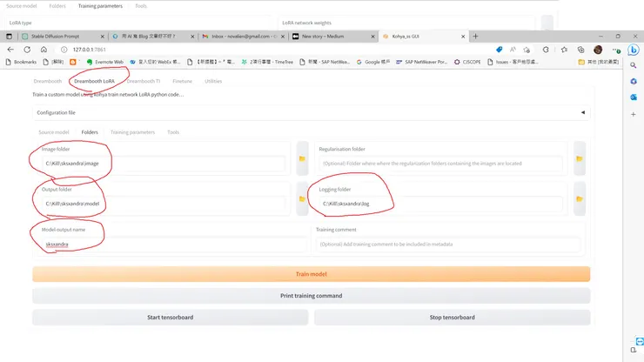Focus the Training comment field
The height and width of the screenshot is (362, 644).
[448, 244]
